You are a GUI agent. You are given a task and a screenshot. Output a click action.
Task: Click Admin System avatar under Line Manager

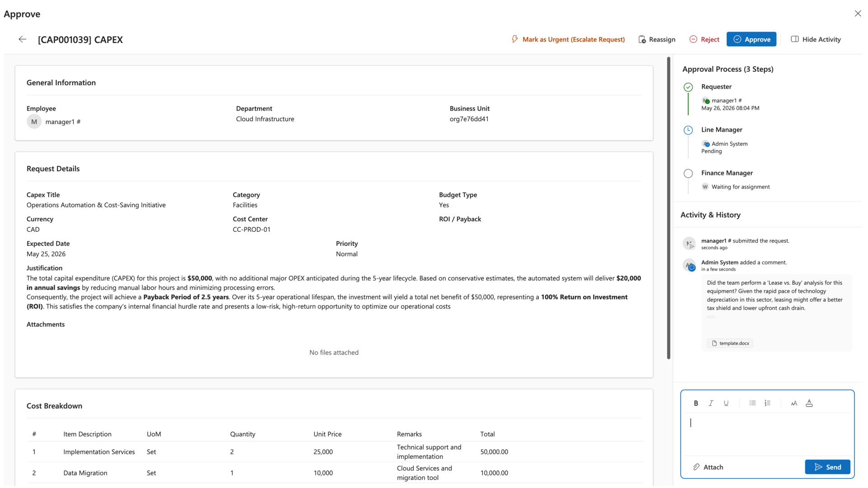[705, 144]
